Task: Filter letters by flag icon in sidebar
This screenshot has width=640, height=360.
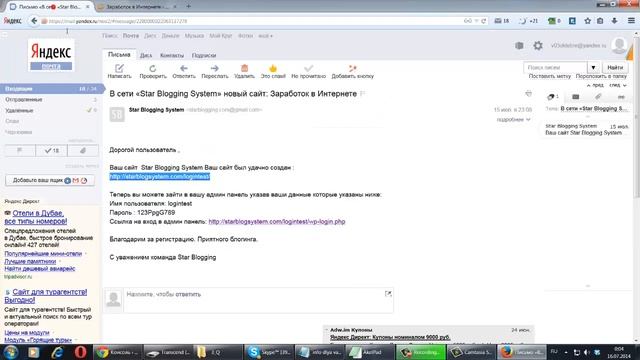Action: pyautogui.click(x=20, y=151)
